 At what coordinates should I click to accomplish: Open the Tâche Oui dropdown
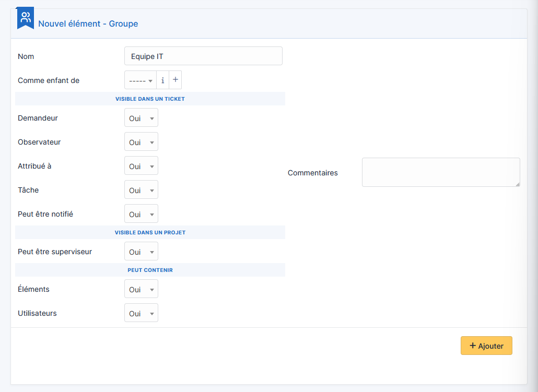click(142, 190)
